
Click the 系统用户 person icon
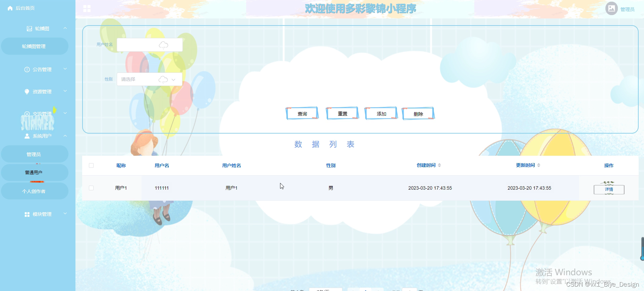[x=27, y=136]
